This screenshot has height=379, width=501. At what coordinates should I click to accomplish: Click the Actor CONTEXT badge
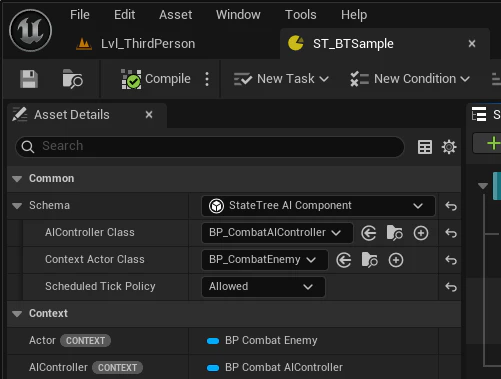point(85,341)
